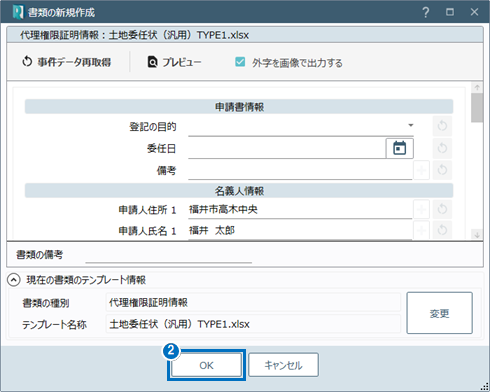This screenshot has height=392, width=490.
Task: Open the プレビュー preview
Action: click(x=174, y=62)
